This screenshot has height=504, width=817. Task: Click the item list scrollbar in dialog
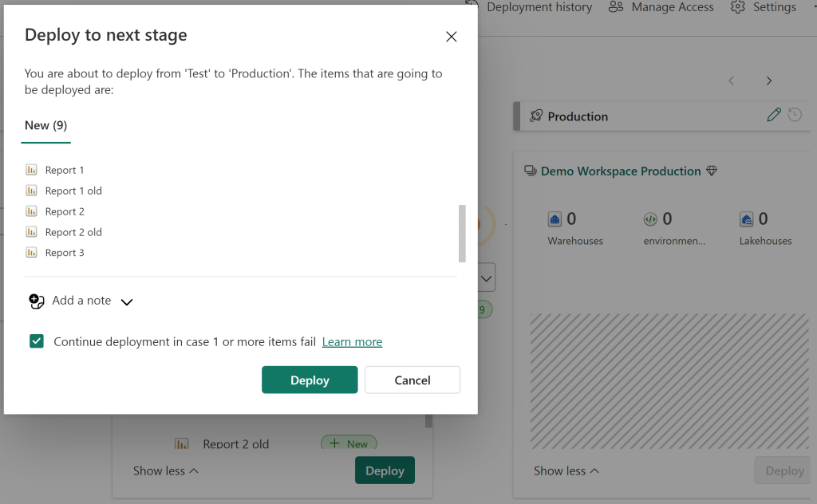point(462,233)
